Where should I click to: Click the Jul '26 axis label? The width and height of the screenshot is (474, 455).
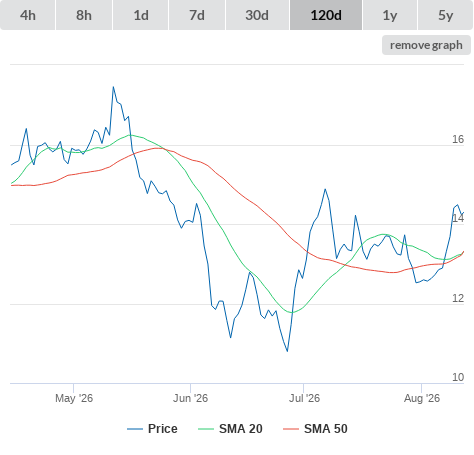304,398
